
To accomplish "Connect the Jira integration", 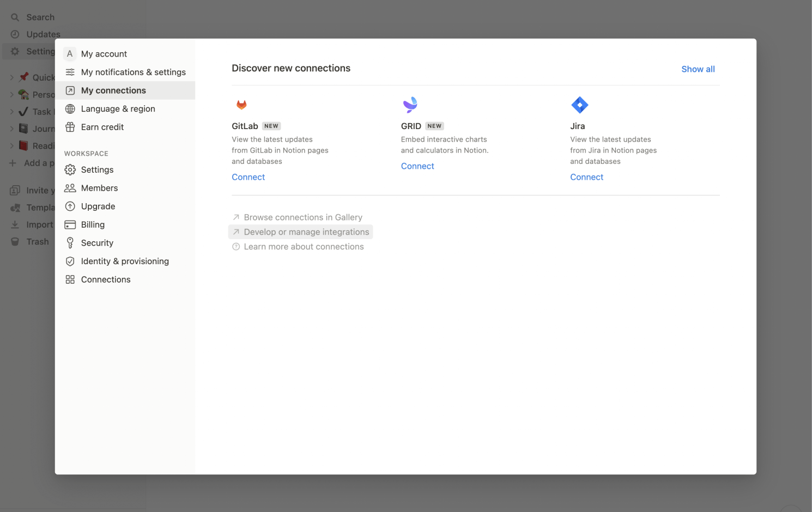I will click(x=587, y=177).
